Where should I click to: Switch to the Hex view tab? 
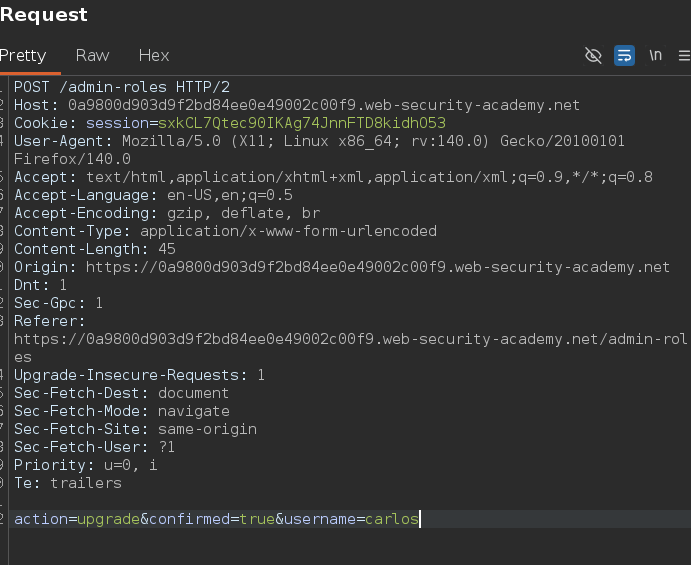click(154, 56)
